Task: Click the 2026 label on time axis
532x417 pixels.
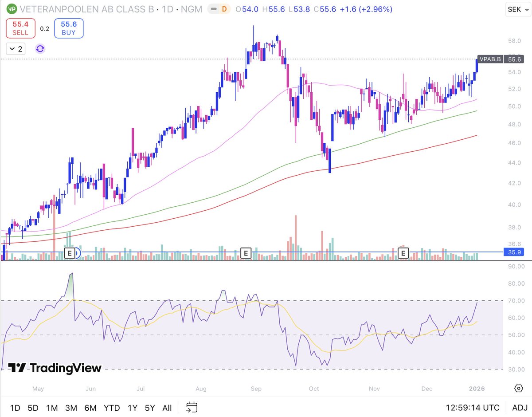Action: (477, 389)
